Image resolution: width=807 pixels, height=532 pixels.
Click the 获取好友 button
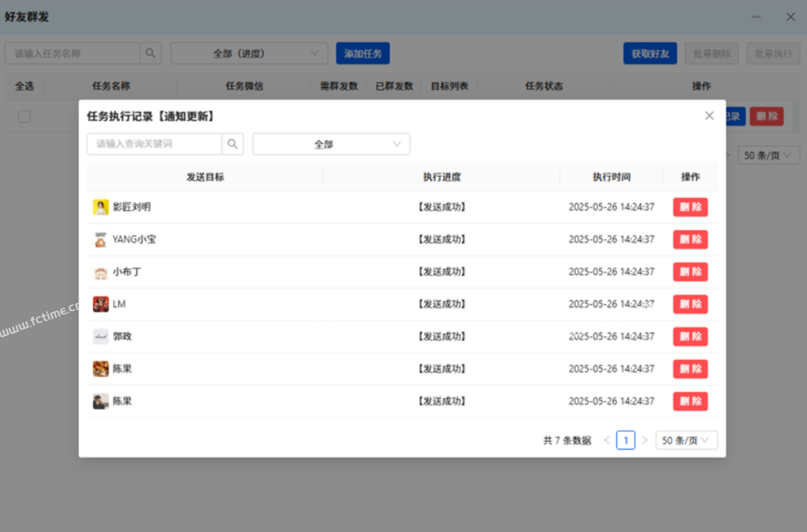[650, 53]
